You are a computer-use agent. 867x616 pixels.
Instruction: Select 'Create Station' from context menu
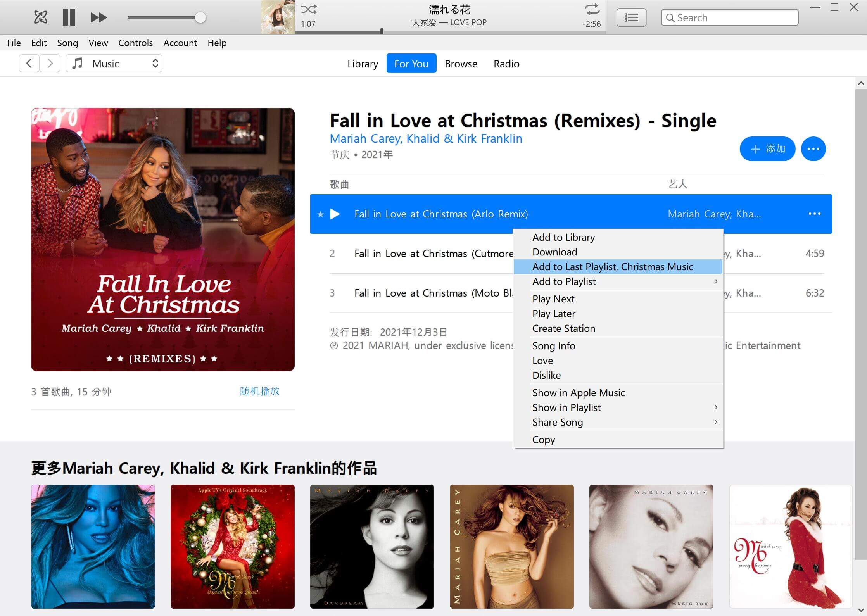pos(563,328)
